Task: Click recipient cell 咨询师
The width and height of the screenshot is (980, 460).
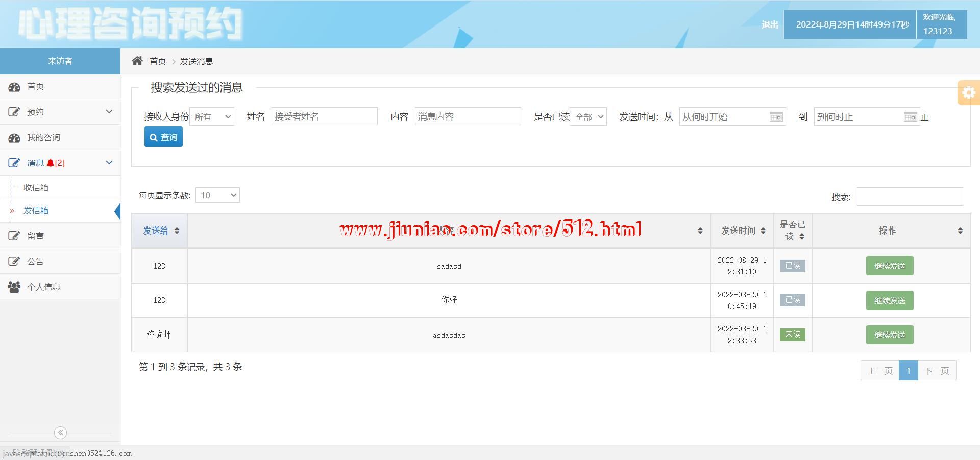Action: pos(159,335)
